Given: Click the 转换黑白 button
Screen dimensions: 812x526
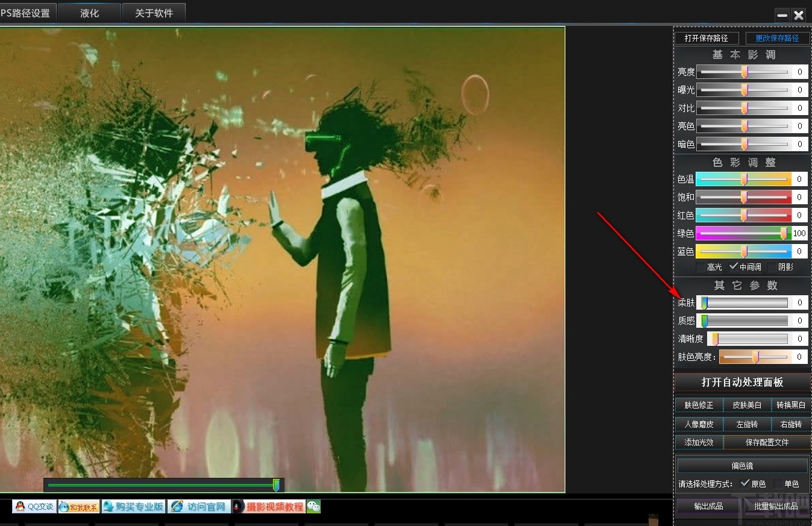Looking at the screenshot, I should click(790, 405).
